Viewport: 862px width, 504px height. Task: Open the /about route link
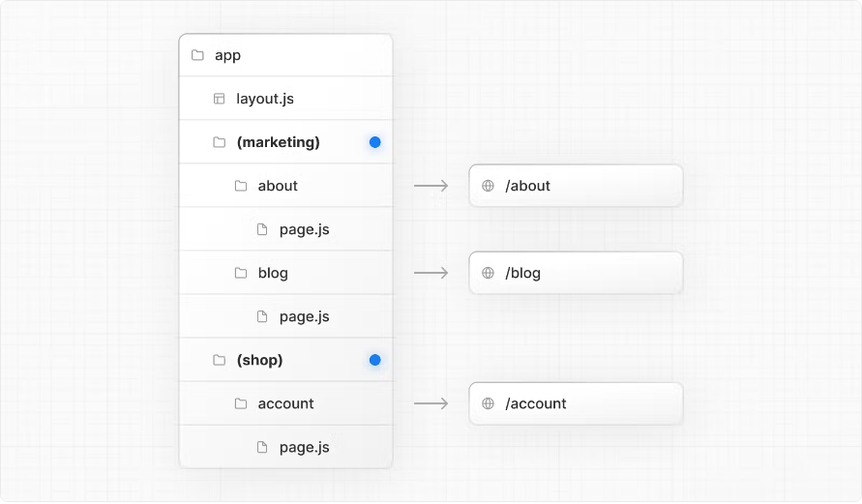point(577,186)
